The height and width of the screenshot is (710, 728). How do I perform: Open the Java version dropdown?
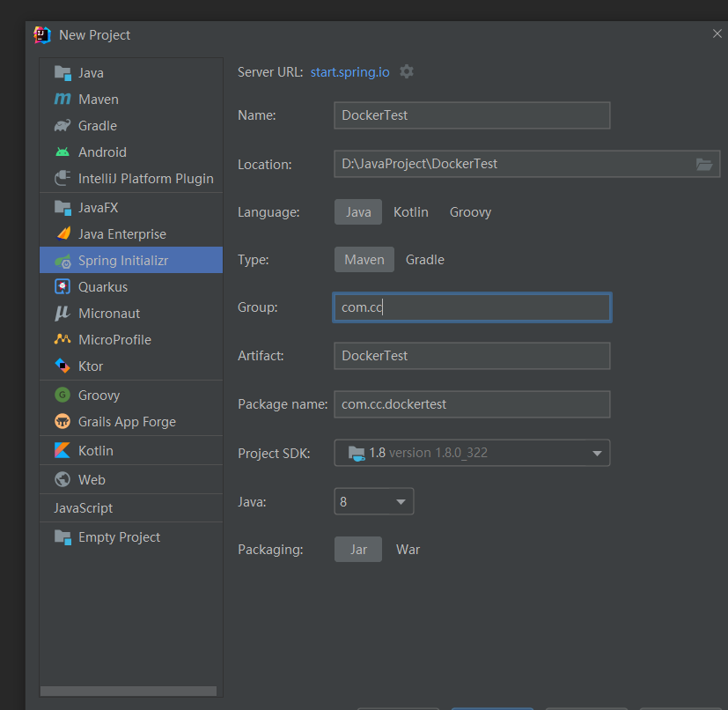click(x=374, y=501)
